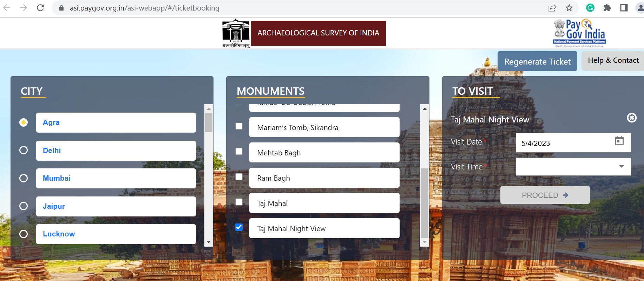Select the Delhi radio button
Image resolution: width=644 pixels, height=281 pixels.
tap(24, 150)
